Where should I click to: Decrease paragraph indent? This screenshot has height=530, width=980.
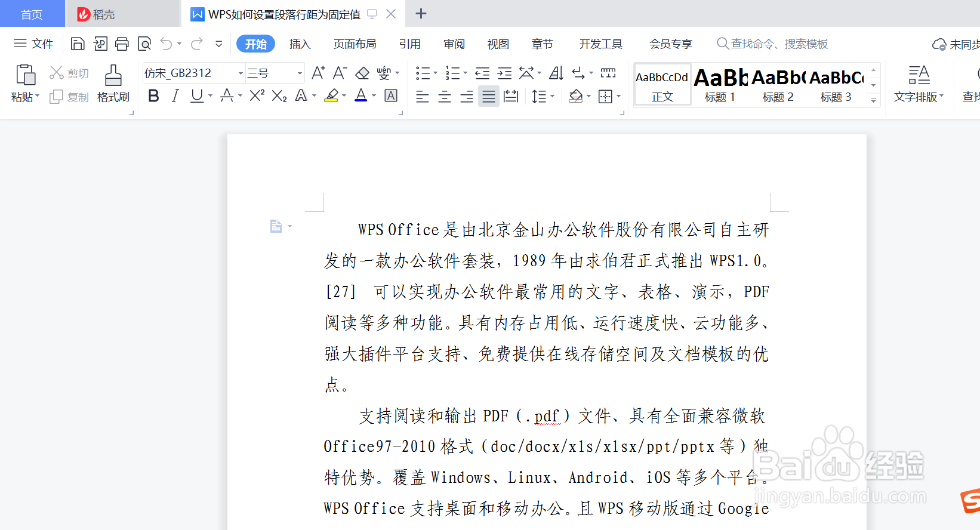pyautogui.click(x=482, y=73)
